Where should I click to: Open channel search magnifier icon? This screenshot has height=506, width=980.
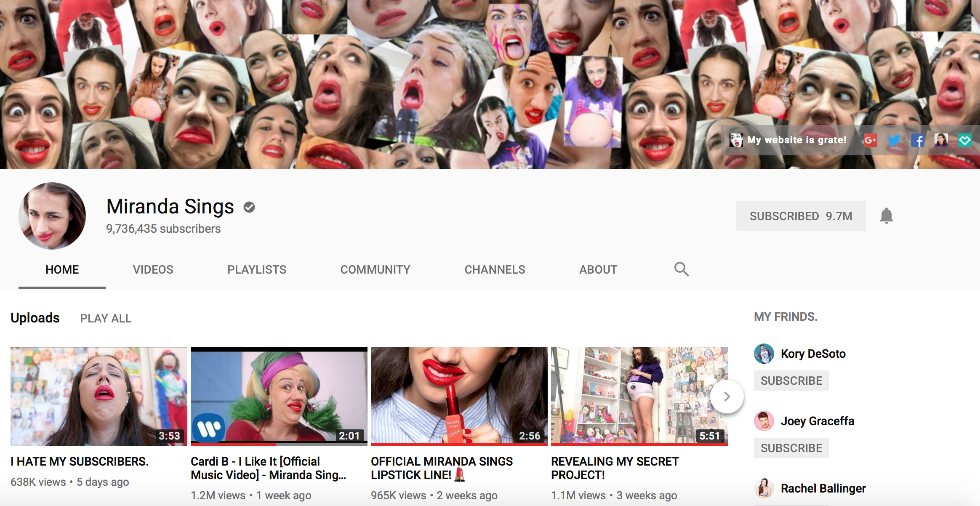coord(682,269)
